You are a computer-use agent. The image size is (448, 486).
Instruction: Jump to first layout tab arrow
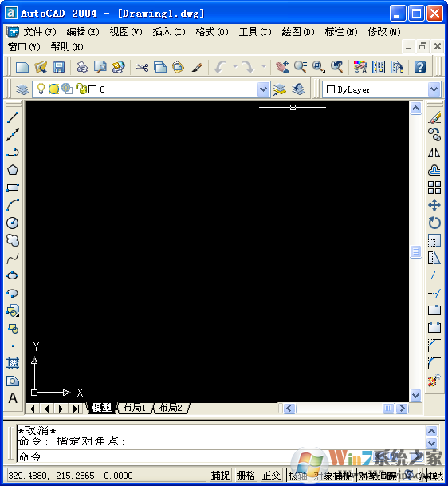point(32,409)
